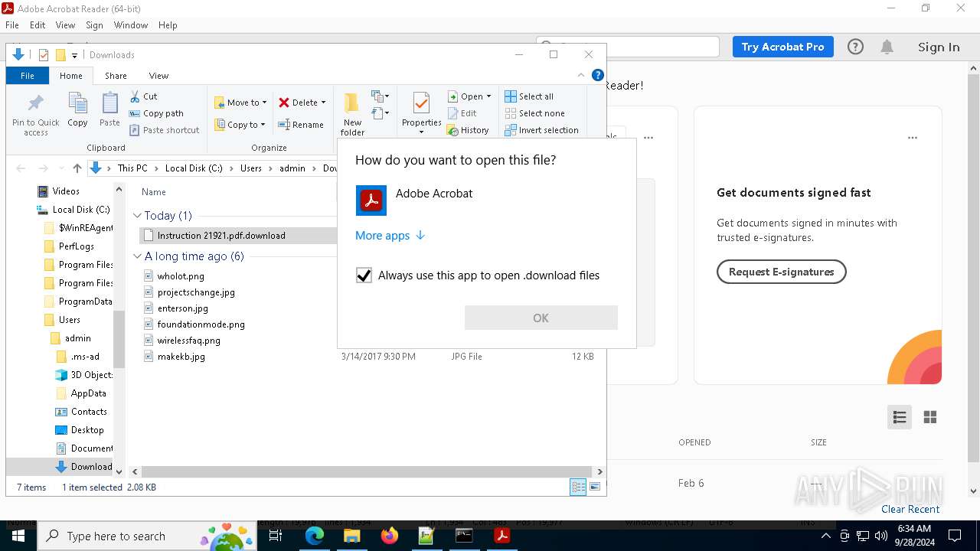Select enterson.jpg file in list
980x551 pixels.
(x=183, y=308)
